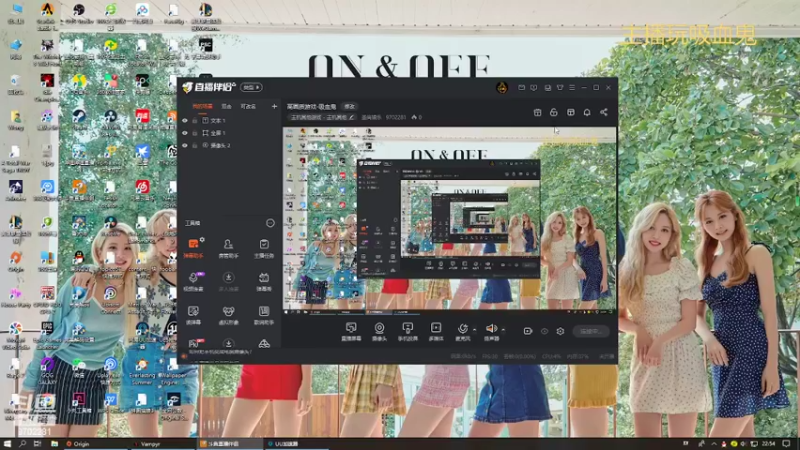Viewport: 800px width, 450px height.
Task: Click the room number 9702281
Action: [x=395, y=117]
